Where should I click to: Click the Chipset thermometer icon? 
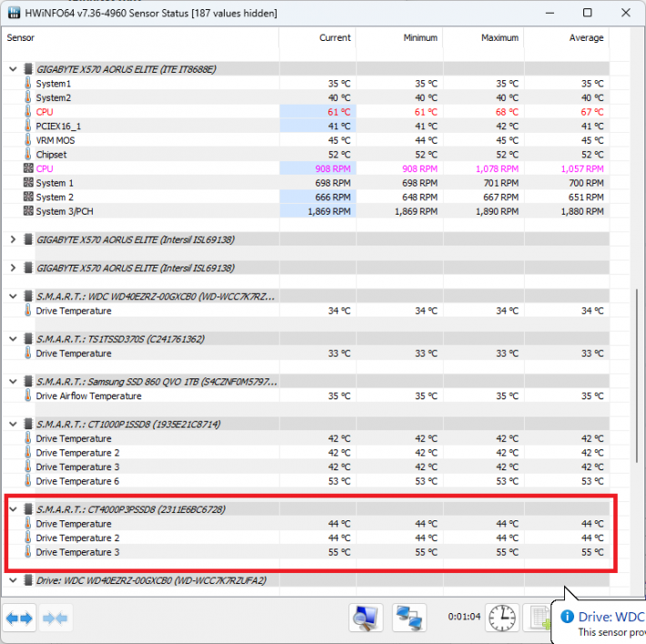(27, 155)
